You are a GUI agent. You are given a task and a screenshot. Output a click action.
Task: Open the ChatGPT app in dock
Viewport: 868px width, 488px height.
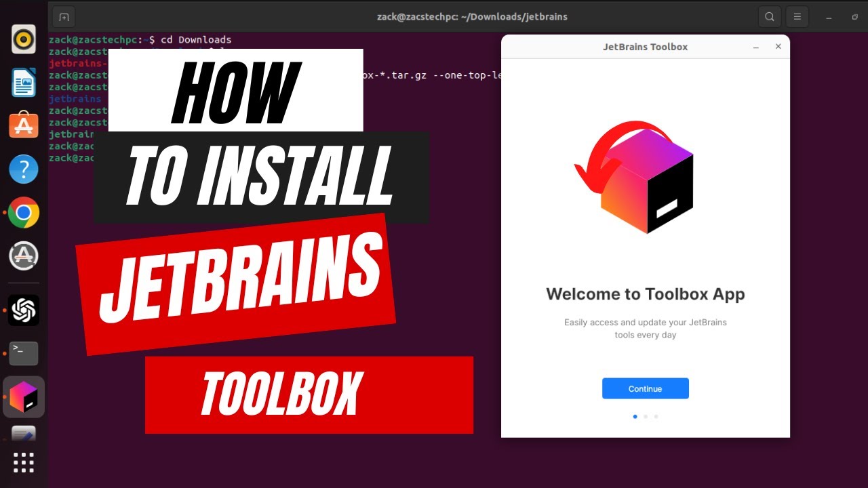pos(24,310)
